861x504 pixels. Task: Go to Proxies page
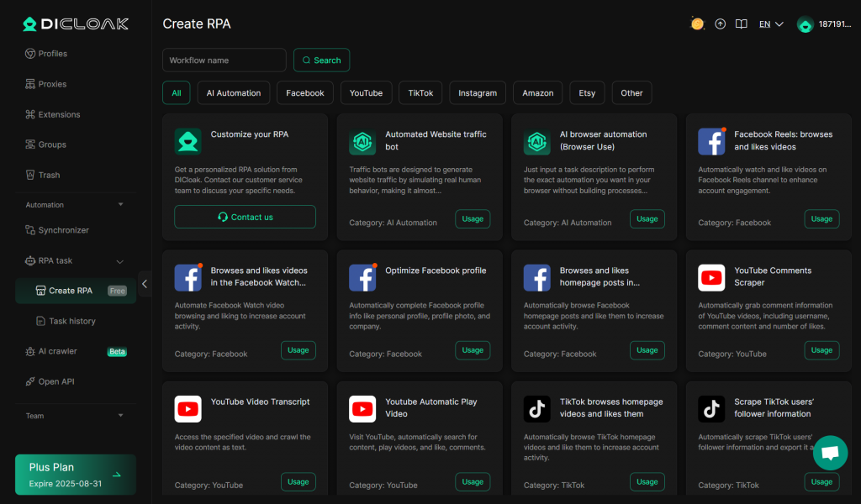(x=46, y=84)
